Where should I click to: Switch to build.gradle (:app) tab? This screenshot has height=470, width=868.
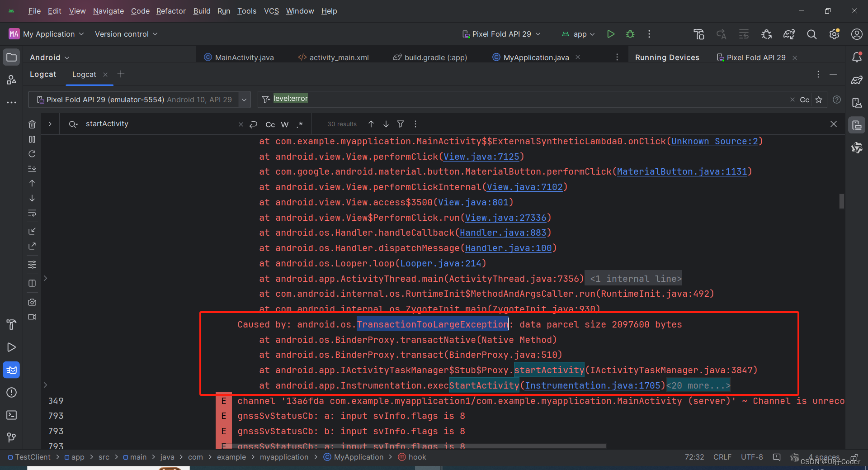(x=430, y=57)
